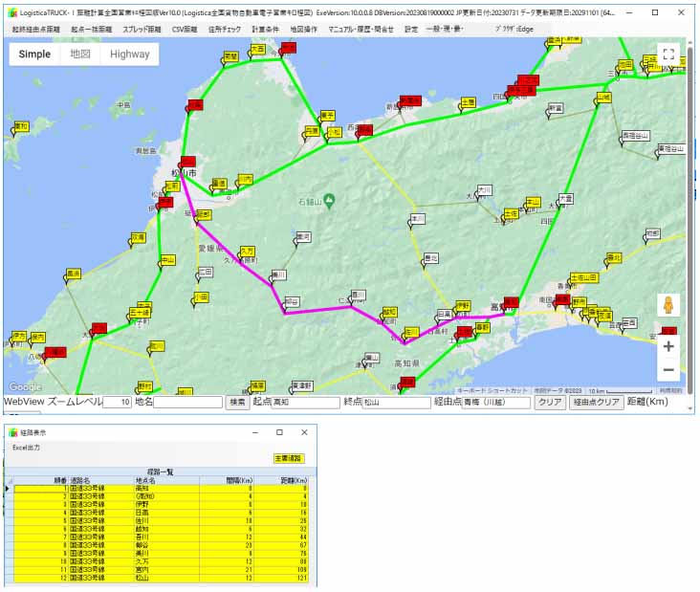The height and width of the screenshot is (592, 700).
Task: Open the 計算条件 menu
Action: [x=265, y=29]
